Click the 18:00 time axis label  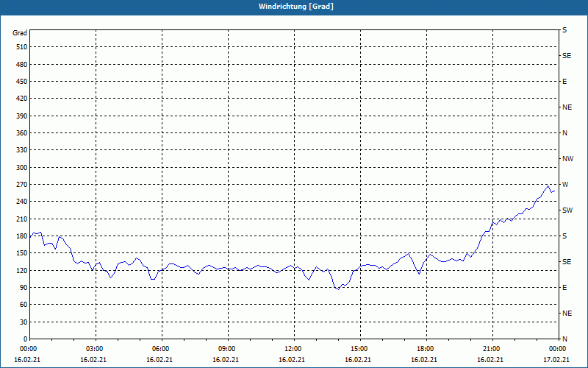click(426, 349)
